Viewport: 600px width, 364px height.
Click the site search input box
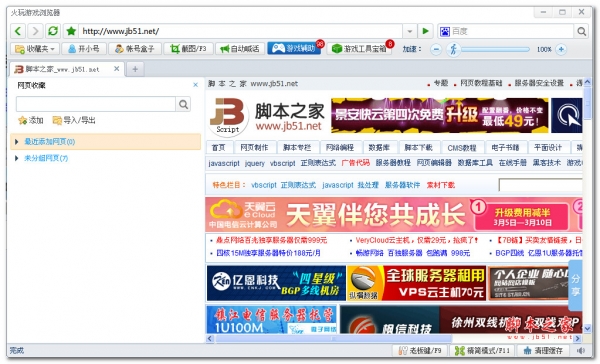pyautogui.click(x=541, y=185)
